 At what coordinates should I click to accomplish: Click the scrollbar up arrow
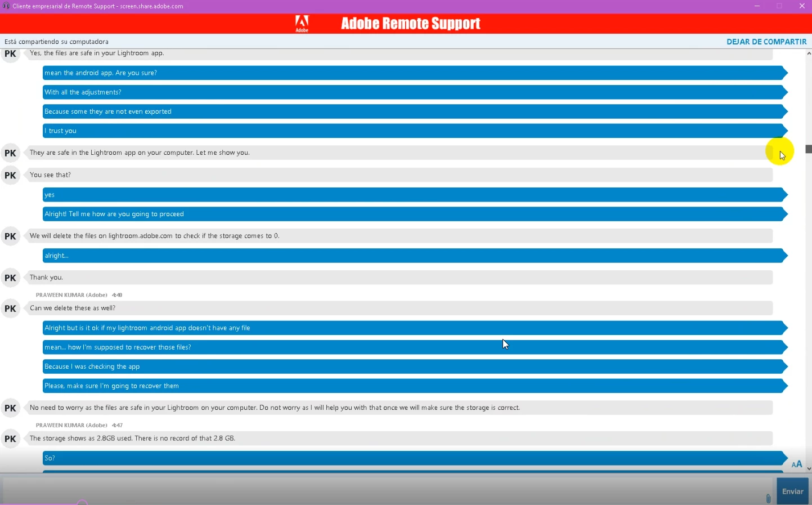tap(809, 53)
